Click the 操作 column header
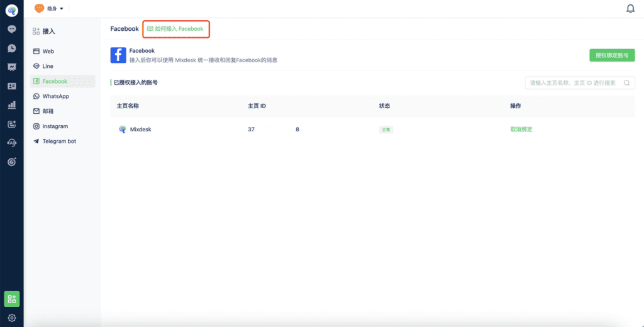The image size is (644, 327). pyautogui.click(x=516, y=106)
